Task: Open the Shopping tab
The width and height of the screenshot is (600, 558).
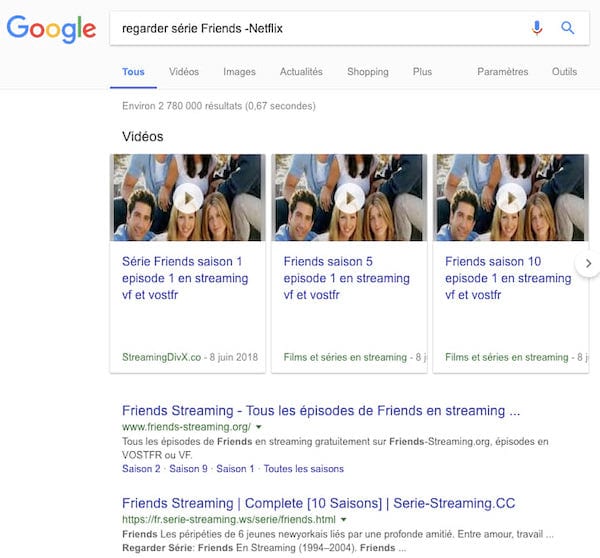Action: click(x=368, y=72)
